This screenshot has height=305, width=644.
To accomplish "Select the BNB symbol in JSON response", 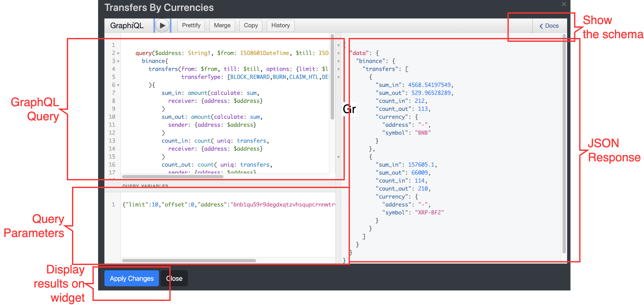I will 423,133.
